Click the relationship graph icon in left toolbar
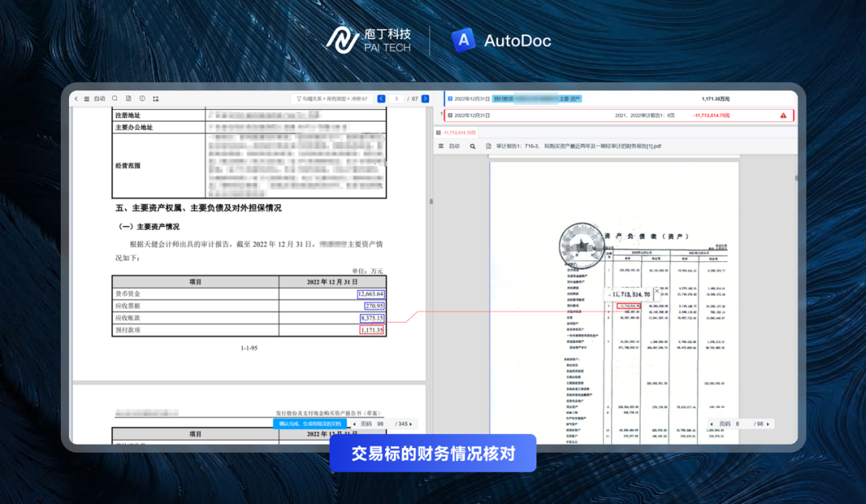This screenshot has height=504, width=866. point(156,99)
